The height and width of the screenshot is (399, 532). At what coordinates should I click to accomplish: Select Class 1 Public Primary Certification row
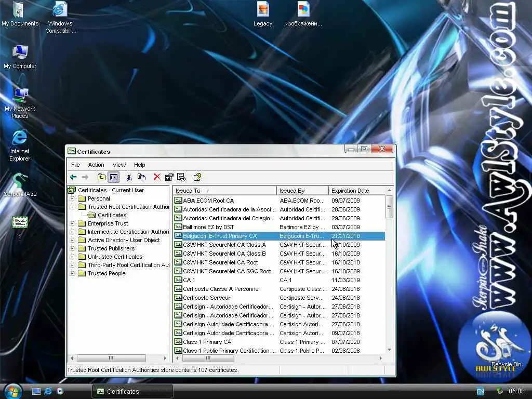[279, 351]
